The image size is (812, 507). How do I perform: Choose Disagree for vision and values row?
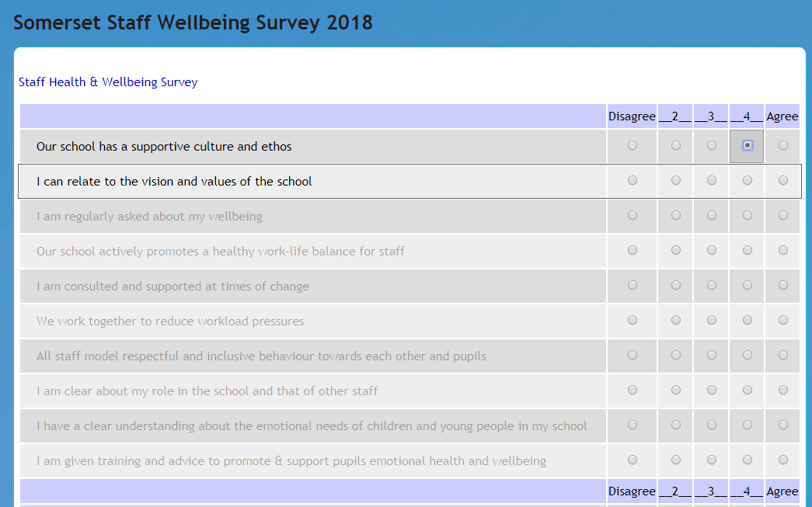(x=633, y=181)
